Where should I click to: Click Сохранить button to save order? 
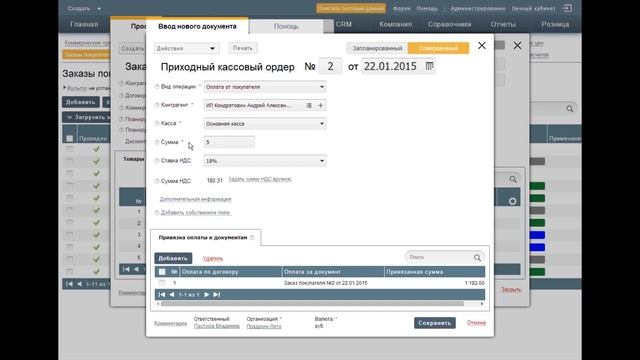tap(435, 323)
